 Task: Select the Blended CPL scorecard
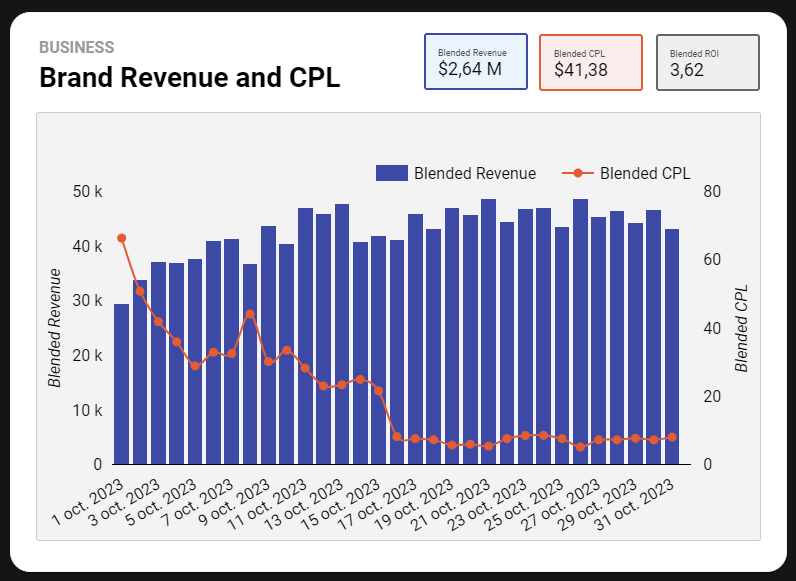(590, 62)
